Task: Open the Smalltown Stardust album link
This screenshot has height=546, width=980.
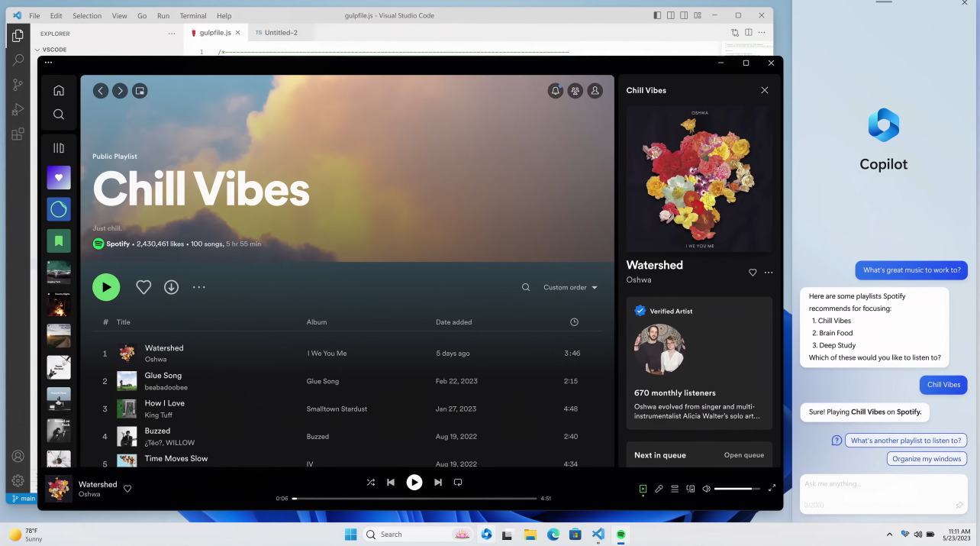Action: (337, 409)
